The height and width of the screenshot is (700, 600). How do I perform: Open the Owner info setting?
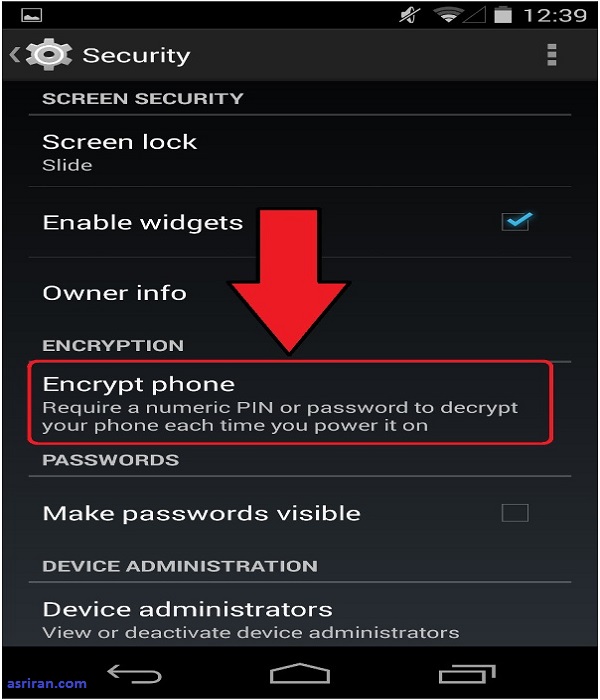pyautogui.click(x=115, y=293)
